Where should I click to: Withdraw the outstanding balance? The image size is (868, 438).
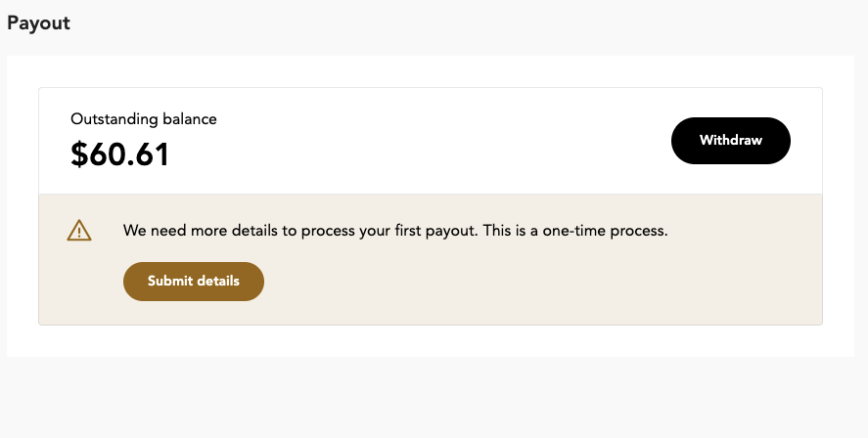click(731, 141)
